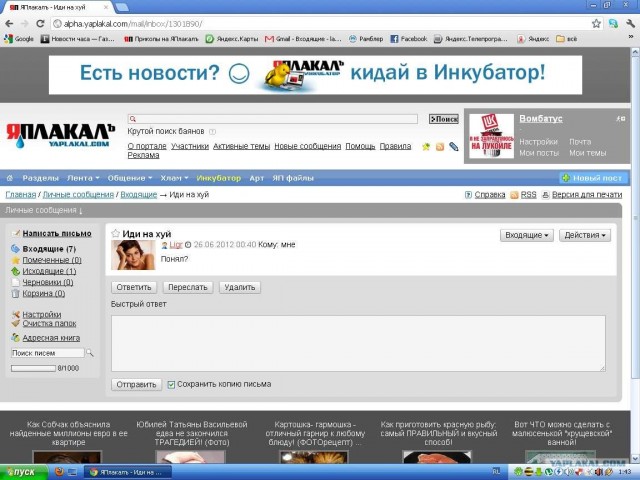This screenshot has height=480, width=640.
Task: Open the Chrome wrench menu
Action: (631, 24)
